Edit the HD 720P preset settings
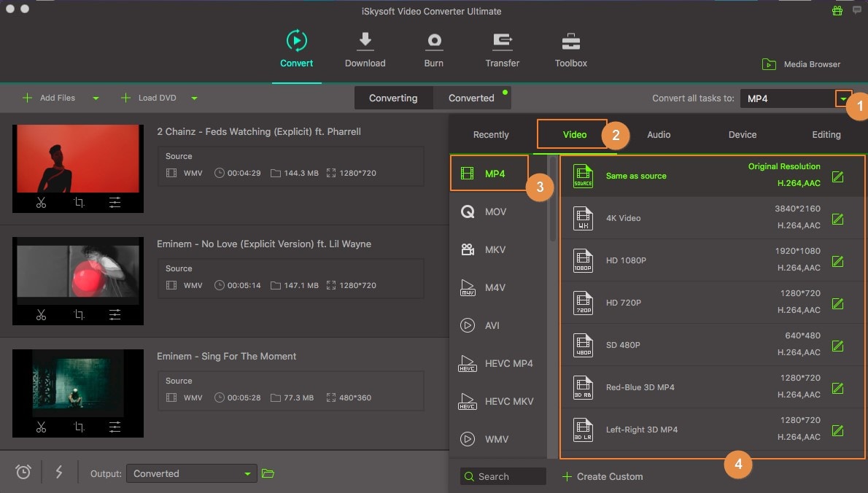The image size is (868, 493). click(x=837, y=304)
